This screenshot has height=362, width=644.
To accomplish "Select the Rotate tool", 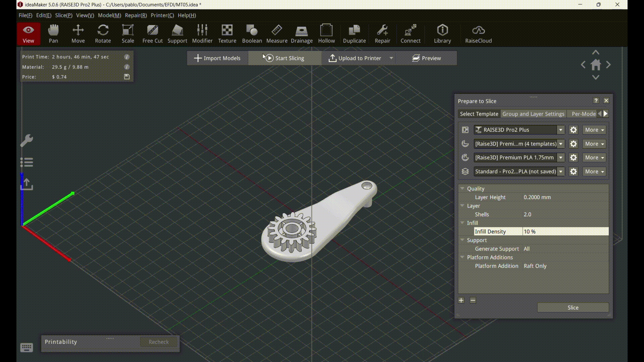I will [103, 34].
